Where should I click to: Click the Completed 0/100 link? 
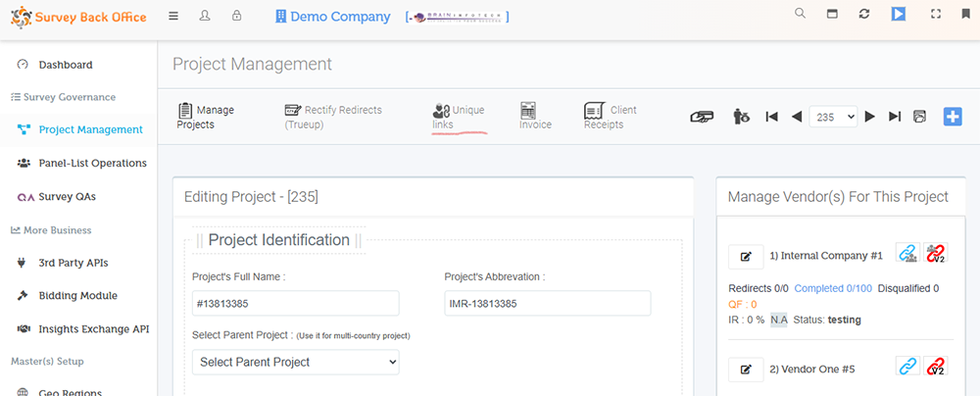coord(833,288)
